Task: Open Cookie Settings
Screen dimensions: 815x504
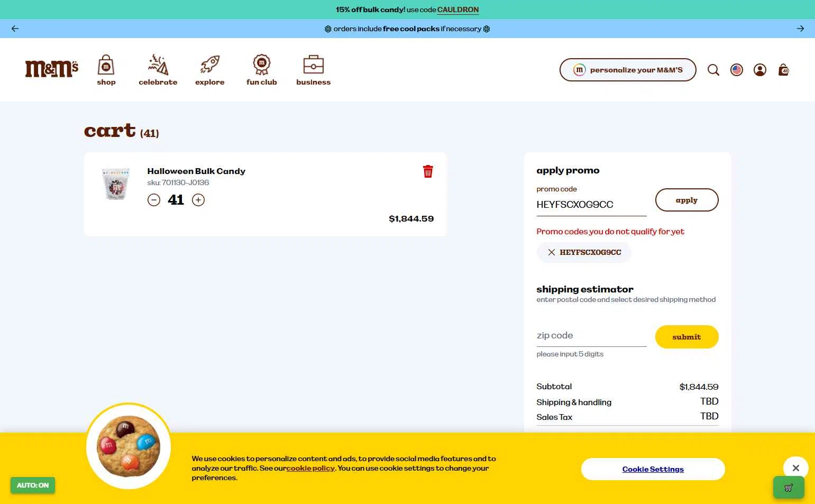Action: [x=653, y=469]
